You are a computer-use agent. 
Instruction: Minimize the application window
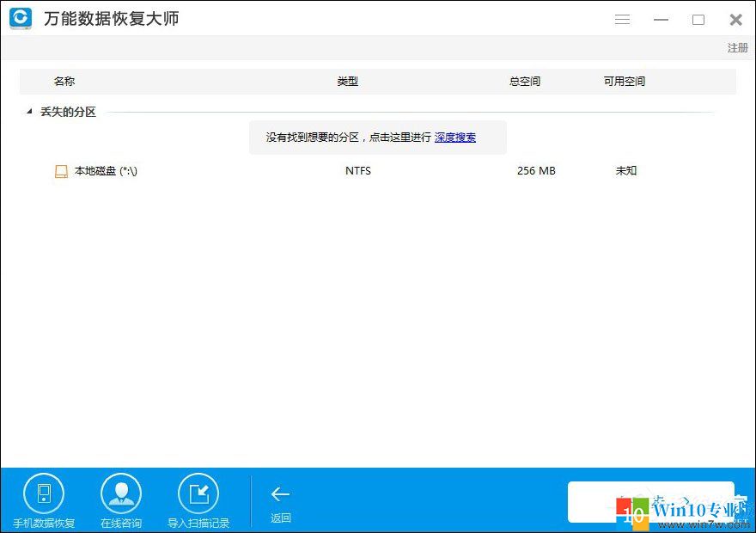661,19
